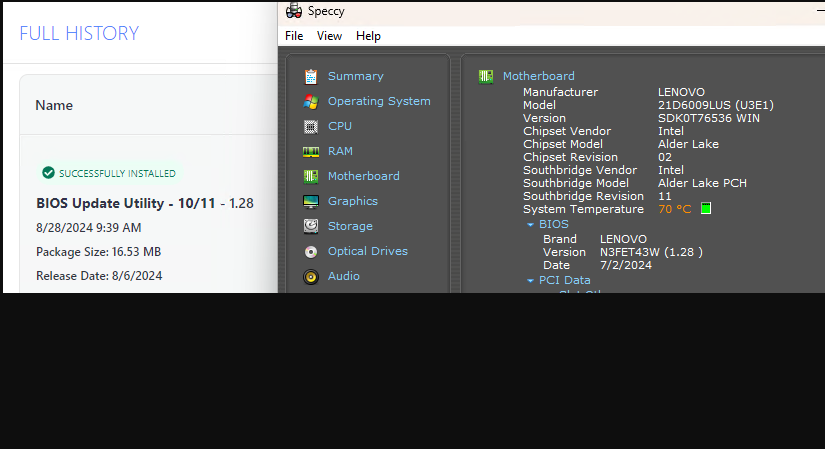The image size is (825, 449).
Task: Click the BIOS version N3FET43W (1.28)
Action: pyautogui.click(x=651, y=252)
